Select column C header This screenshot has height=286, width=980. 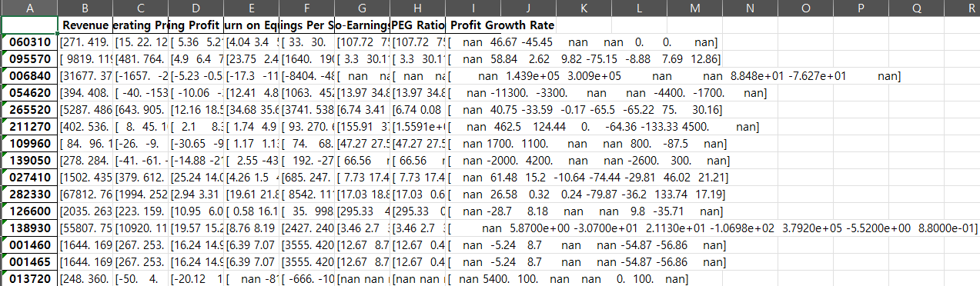[140, 8]
